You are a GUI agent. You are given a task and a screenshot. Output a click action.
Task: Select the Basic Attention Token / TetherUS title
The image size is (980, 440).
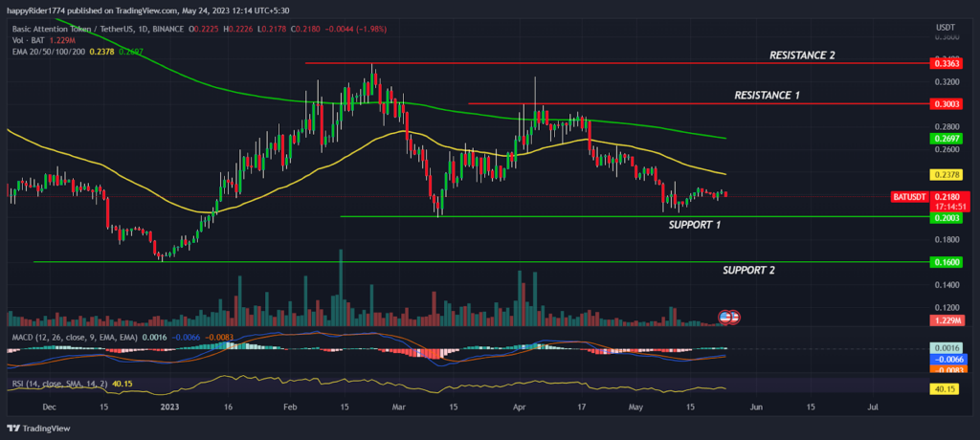[x=73, y=30]
